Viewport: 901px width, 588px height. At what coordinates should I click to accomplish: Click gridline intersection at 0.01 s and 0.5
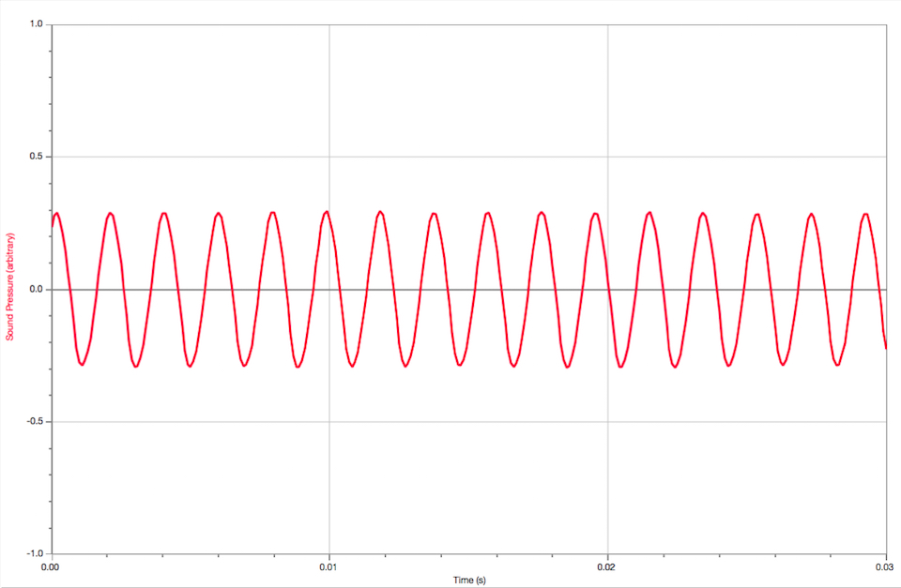click(x=329, y=157)
